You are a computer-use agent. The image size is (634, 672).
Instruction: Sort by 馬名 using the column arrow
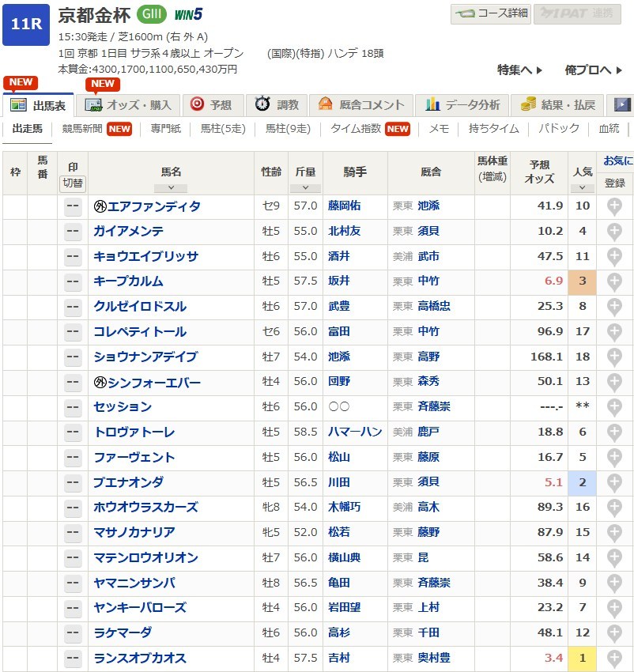pyautogui.click(x=171, y=187)
